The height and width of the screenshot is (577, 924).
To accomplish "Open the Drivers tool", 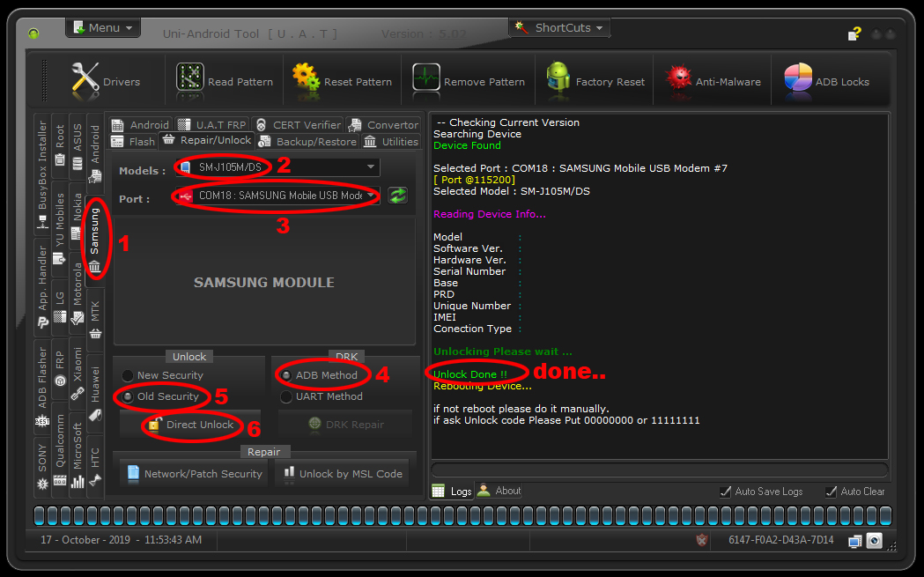I will click(x=105, y=81).
